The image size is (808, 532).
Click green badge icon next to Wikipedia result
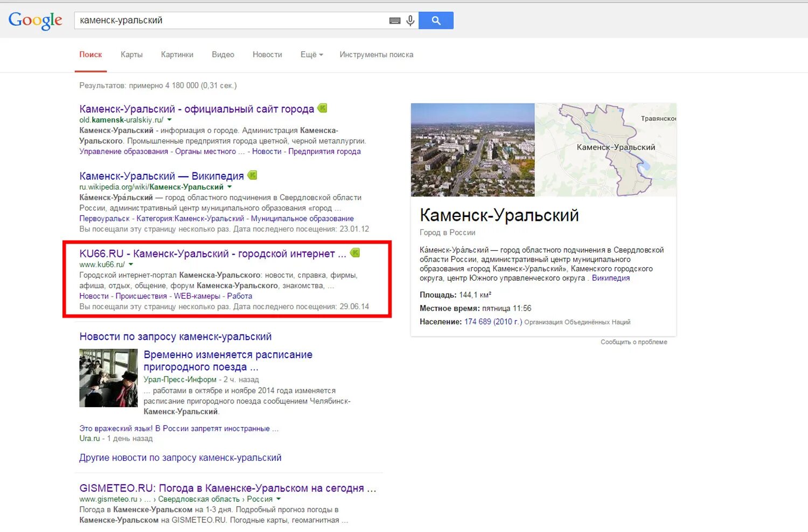pos(252,175)
